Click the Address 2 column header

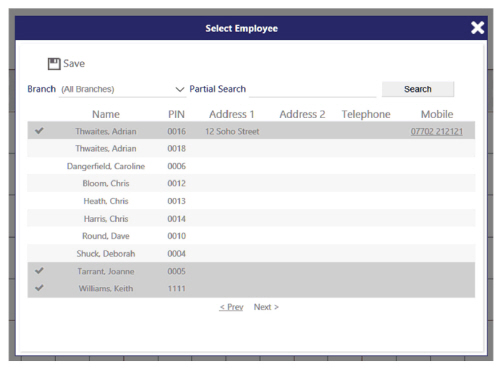tap(302, 114)
